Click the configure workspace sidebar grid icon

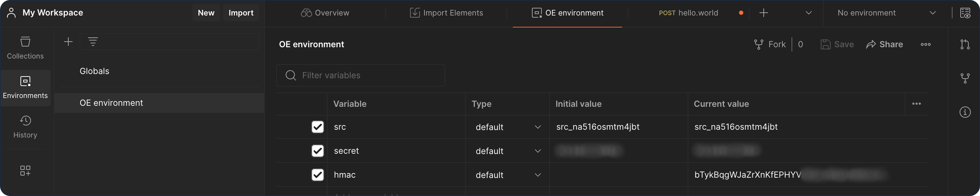click(x=25, y=171)
